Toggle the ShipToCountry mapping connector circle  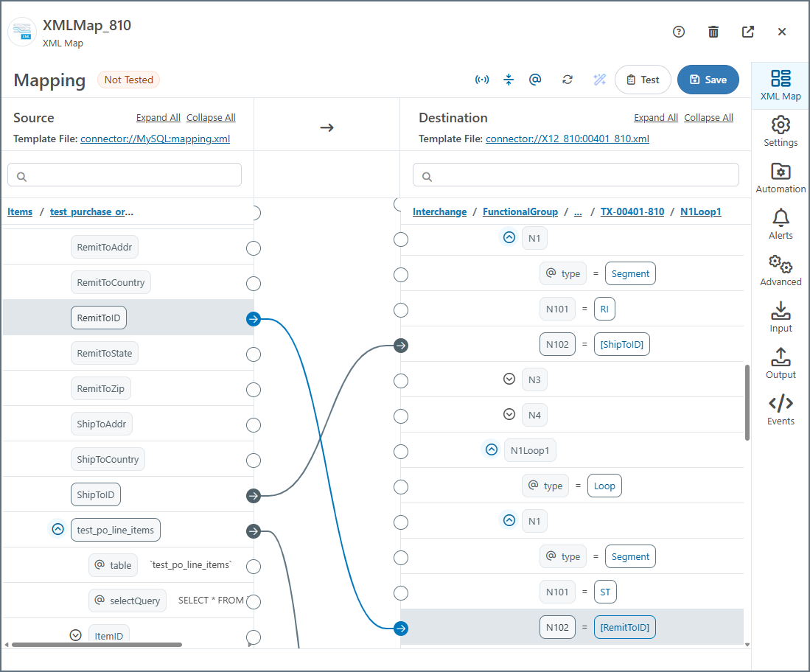(254, 461)
